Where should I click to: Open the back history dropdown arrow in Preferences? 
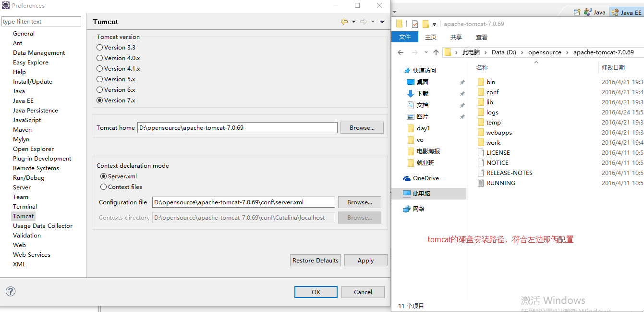353,22
